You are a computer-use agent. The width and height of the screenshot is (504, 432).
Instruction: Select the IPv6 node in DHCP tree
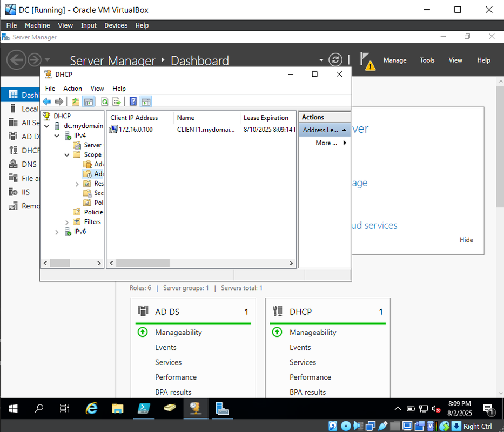click(x=76, y=232)
